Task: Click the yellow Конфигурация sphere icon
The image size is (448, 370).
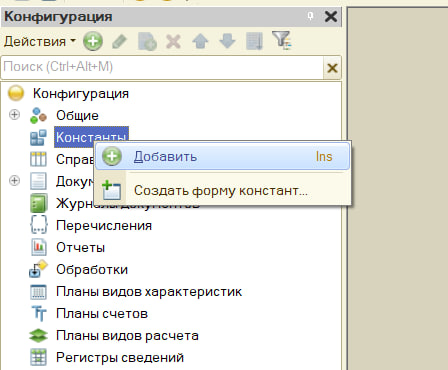Action: 16,93
